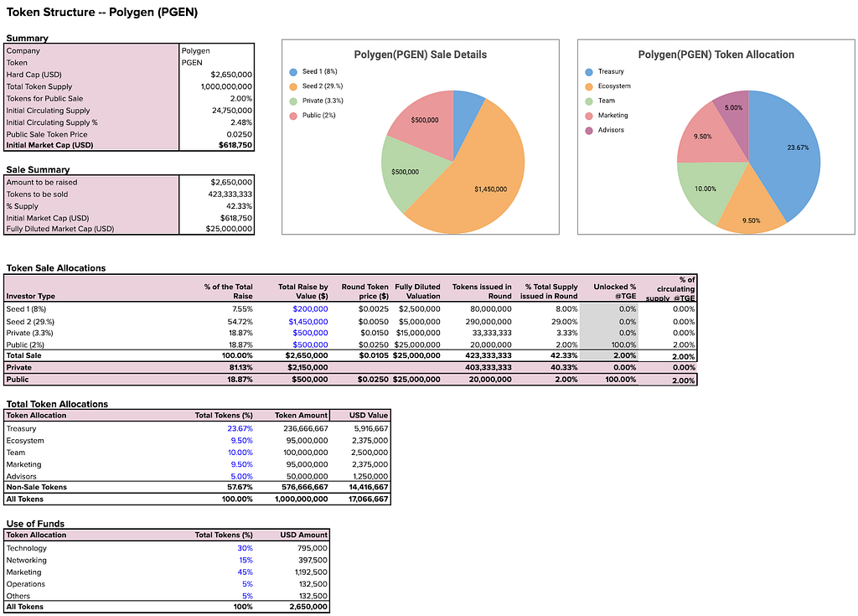Click the 'Unlocked % @TGE' column header
The image size is (858, 616).
(614, 292)
